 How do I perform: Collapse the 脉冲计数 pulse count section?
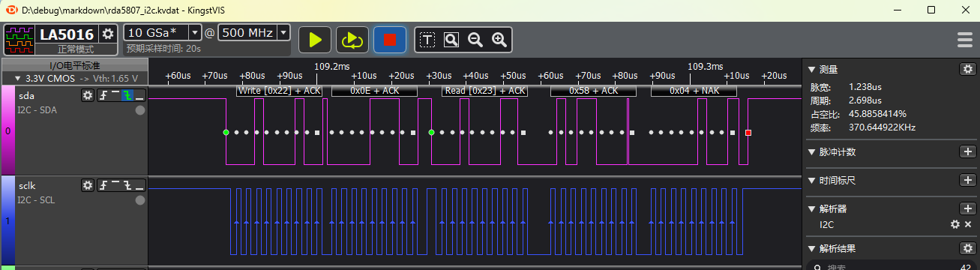[811, 152]
